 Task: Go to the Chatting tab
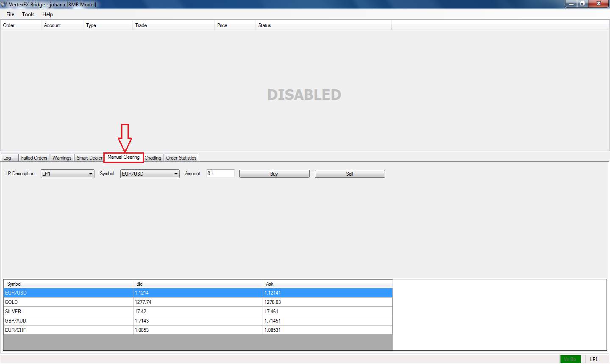[x=153, y=158]
